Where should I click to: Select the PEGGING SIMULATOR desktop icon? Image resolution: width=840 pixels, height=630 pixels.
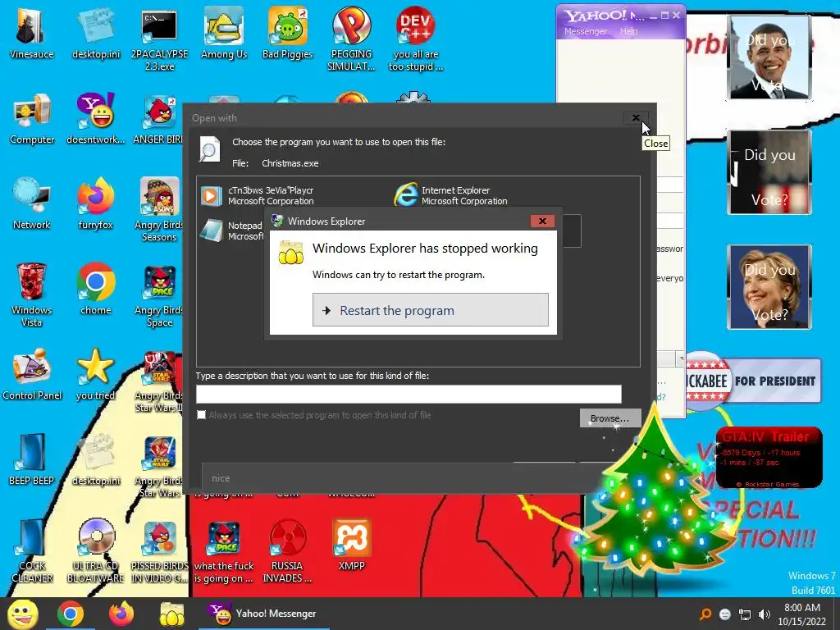click(351, 39)
